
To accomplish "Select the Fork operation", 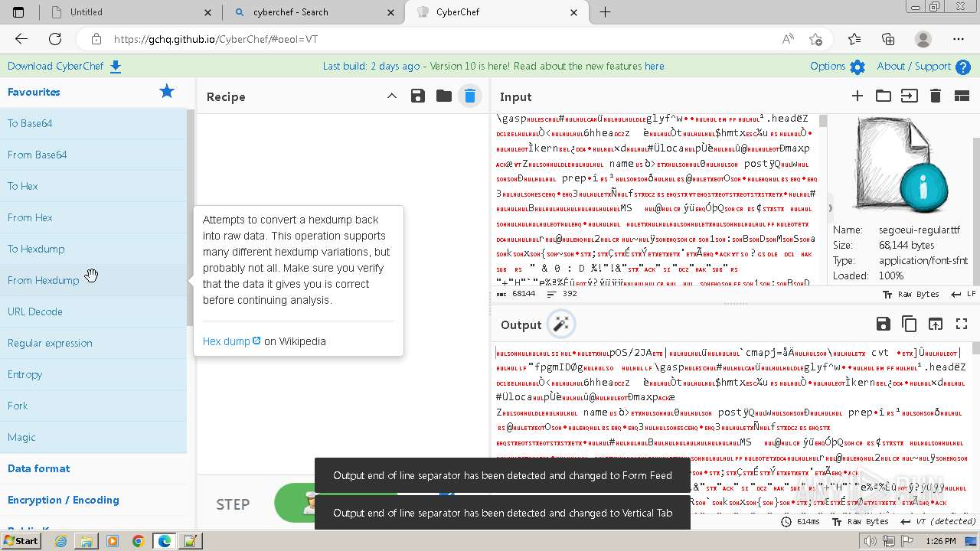I will (x=93, y=406).
